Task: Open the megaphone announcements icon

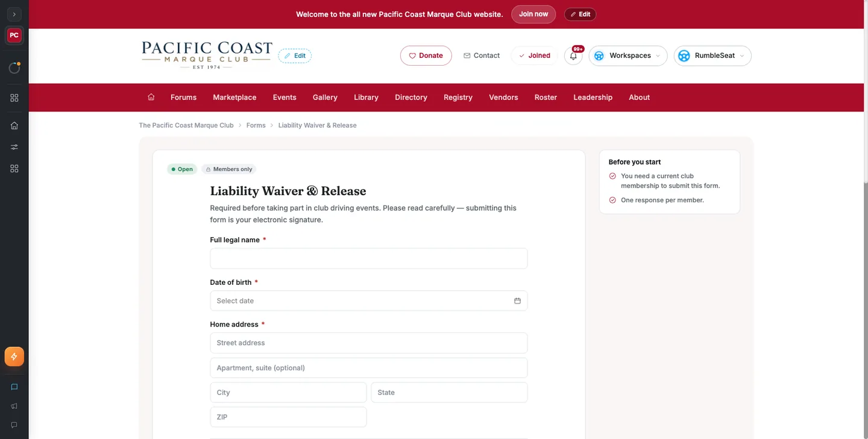Action: click(14, 406)
